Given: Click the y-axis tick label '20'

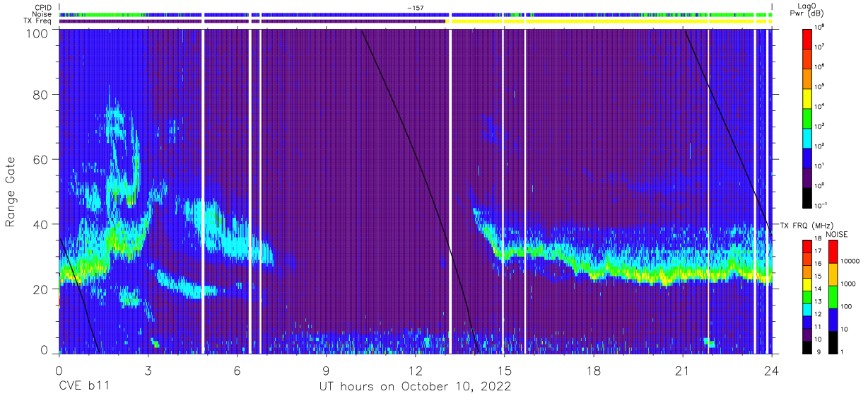Looking at the screenshot, I should [x=40, y=289].
